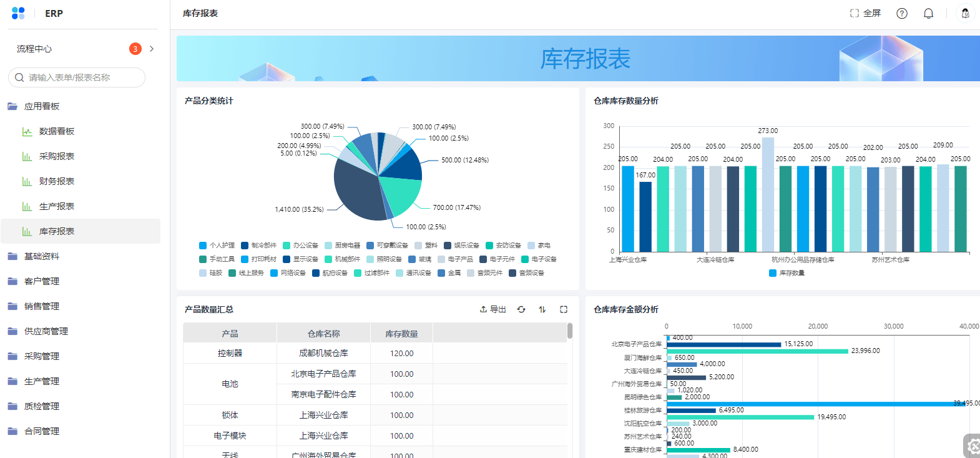This screenshot has height=458, width=980.
Task: Select 财务报表 in the sidebar
Action: [56, 181]
